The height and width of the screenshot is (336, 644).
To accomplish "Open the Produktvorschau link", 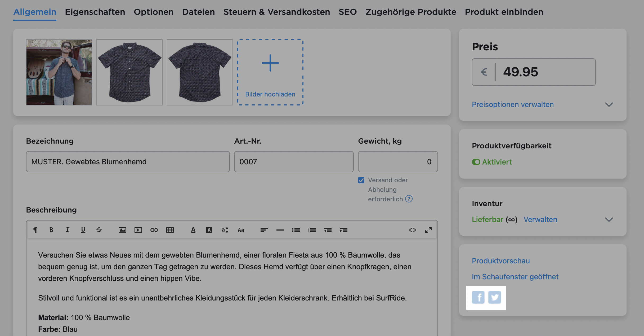I will [x=501, y=261].
